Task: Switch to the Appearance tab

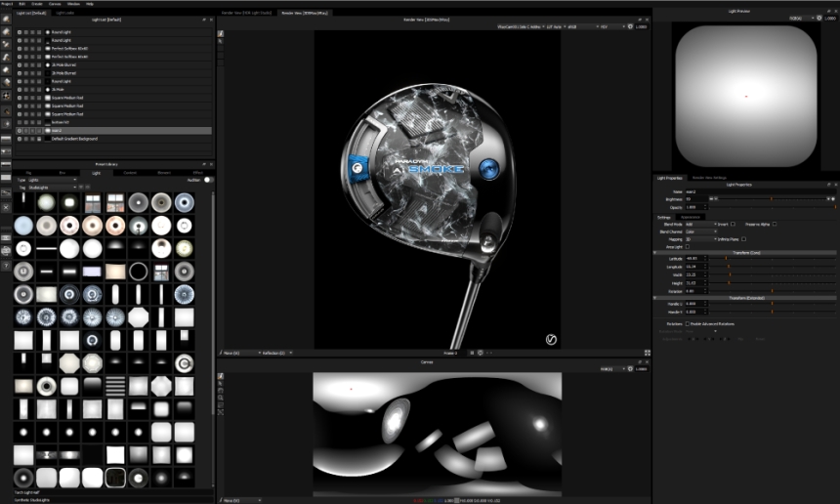Action: [690, 217]
